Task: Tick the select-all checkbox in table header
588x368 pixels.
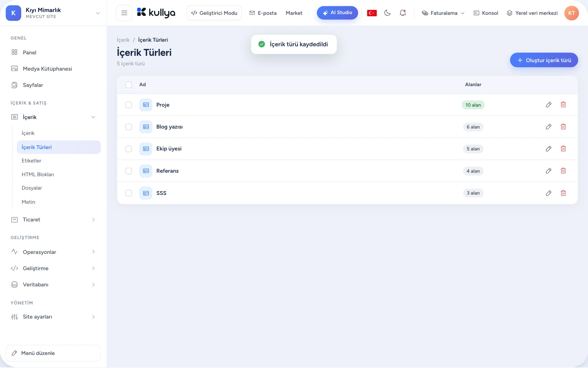Action: [x=129, y=85]
